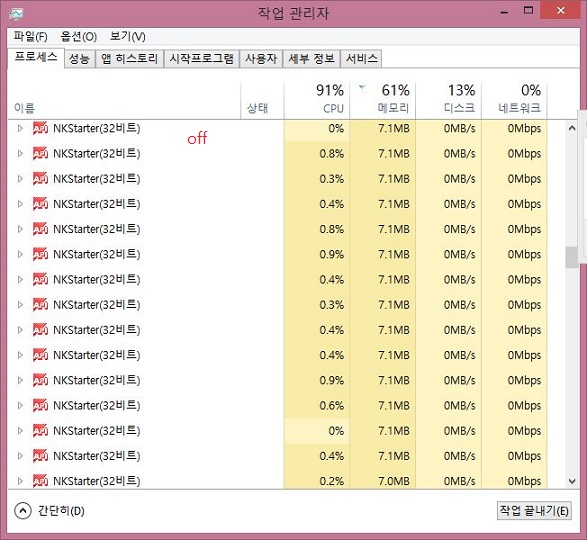The width and height of the screenshot is (587, 540).
Task: Open the 옵션(O) menu
Action: [x=79, y=36]
